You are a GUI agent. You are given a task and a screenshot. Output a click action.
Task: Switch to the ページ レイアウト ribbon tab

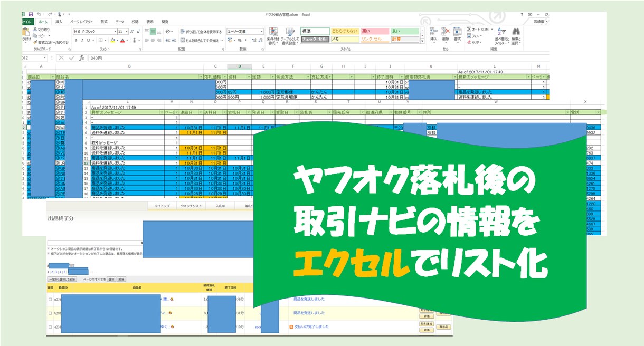click(81, 22)
